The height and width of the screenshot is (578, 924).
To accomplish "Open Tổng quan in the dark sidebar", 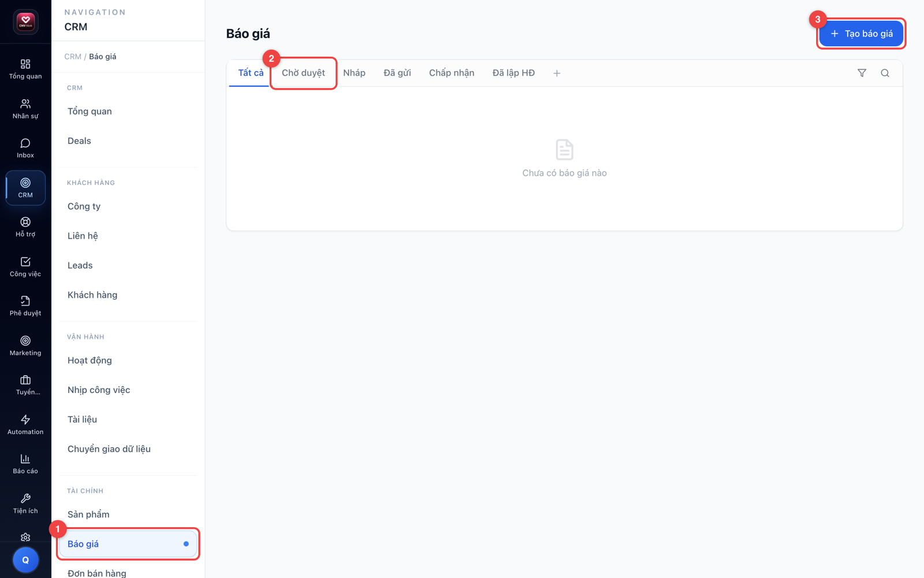I will [25, 69].
